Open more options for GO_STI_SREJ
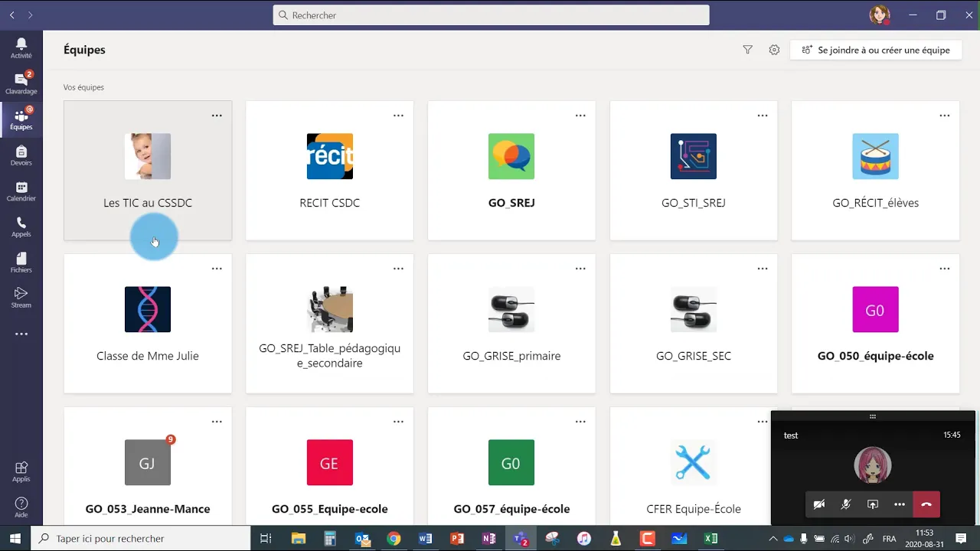This screenshot has height=551, width=980. pos(763,116)
